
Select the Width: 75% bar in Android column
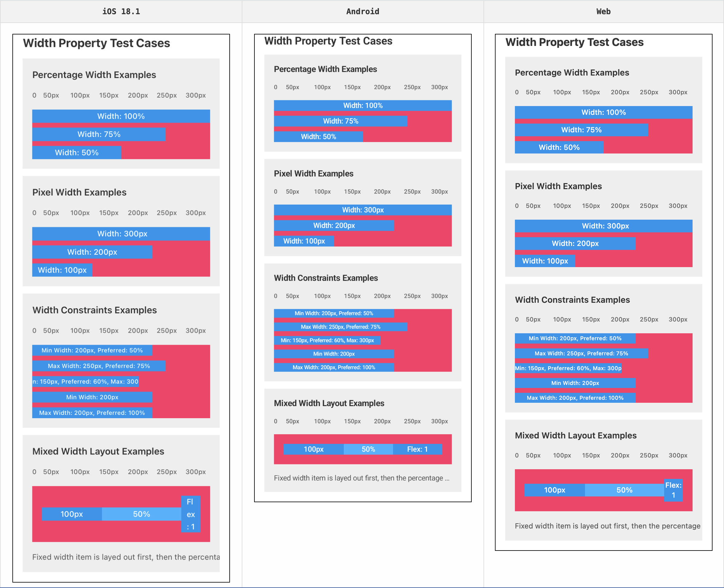(340, 121)
